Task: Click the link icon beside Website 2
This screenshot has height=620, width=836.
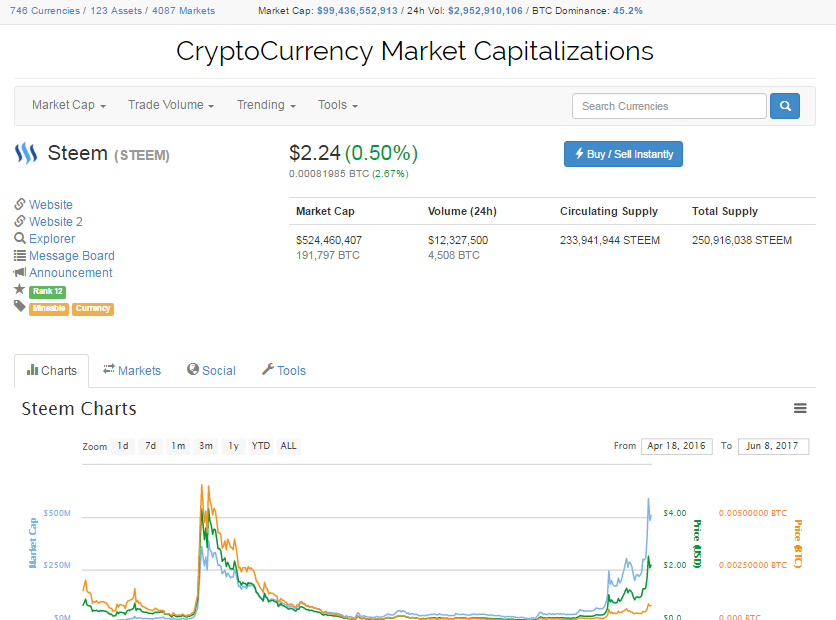Action: click(x=20, y=221)
